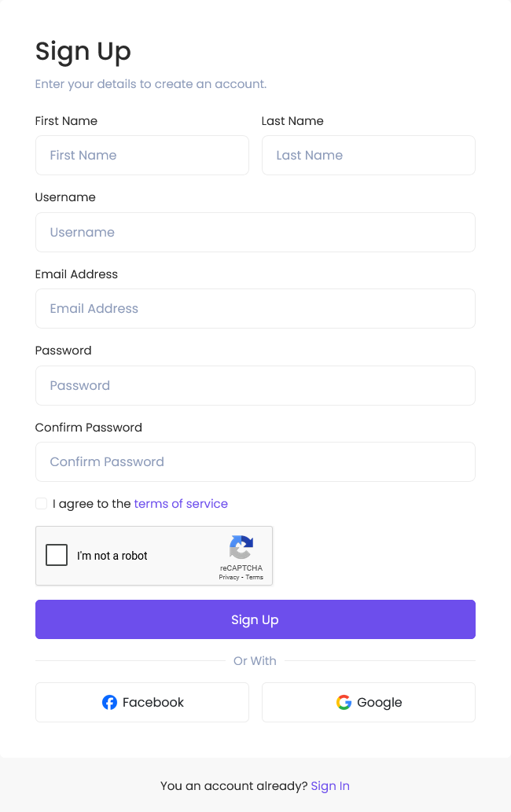511x812 pixels.
Task: Open the terms of service link
Action: pyautogui.click(x=181, y=503)
